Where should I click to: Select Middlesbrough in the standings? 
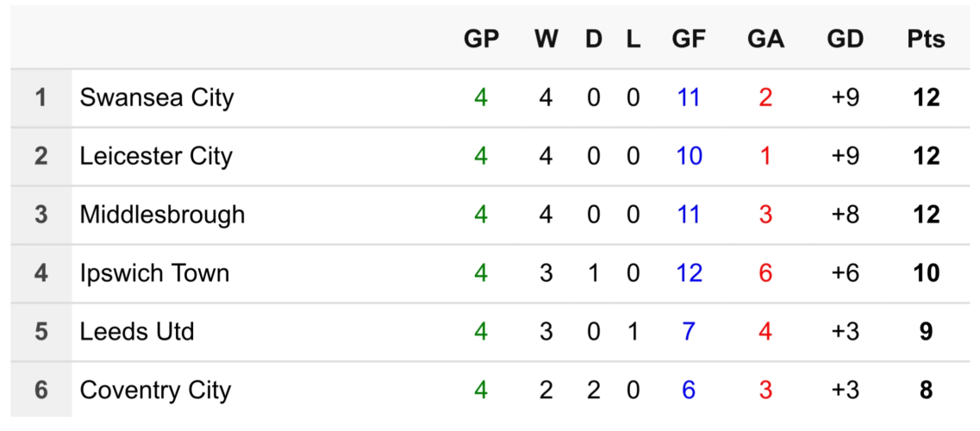pos(162,215)
